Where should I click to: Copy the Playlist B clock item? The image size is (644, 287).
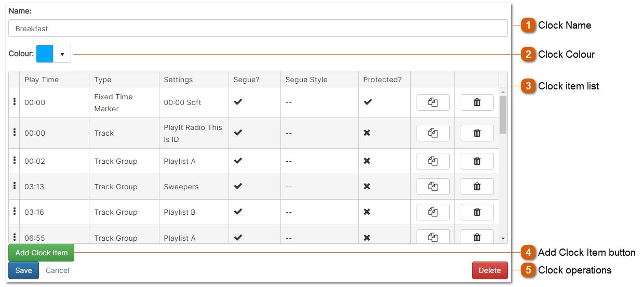[x=433, y=212]
